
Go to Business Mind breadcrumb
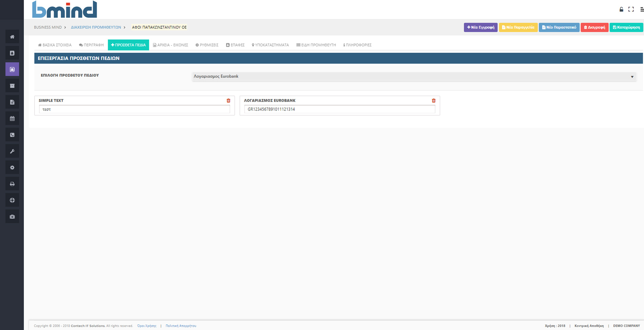tap(48, 27)
